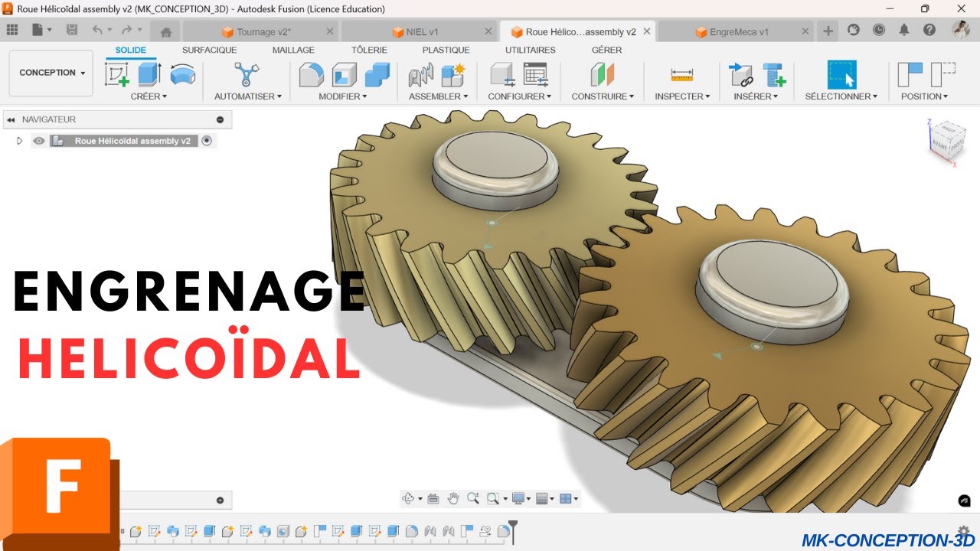Image resolution: width=980 pixels, height=551 pixels.
Task: Select the Shell tool in Modifier
Action: 344,74
